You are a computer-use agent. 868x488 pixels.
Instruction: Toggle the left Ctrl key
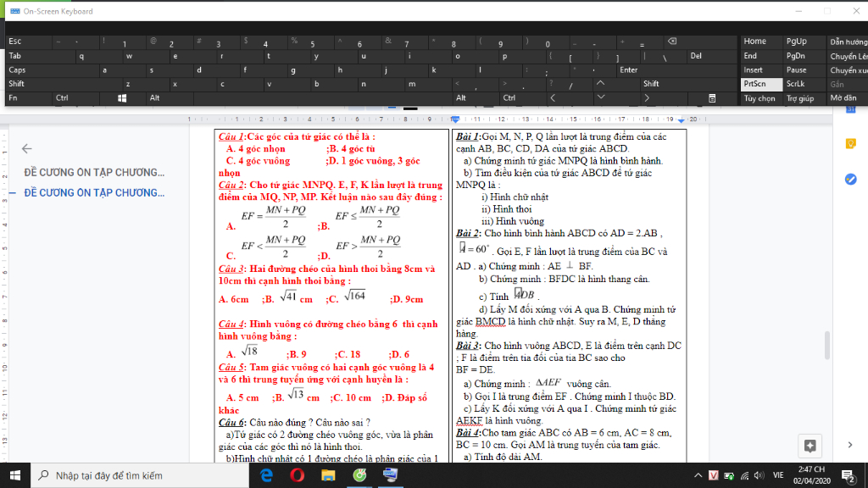[x=75, y=98]
